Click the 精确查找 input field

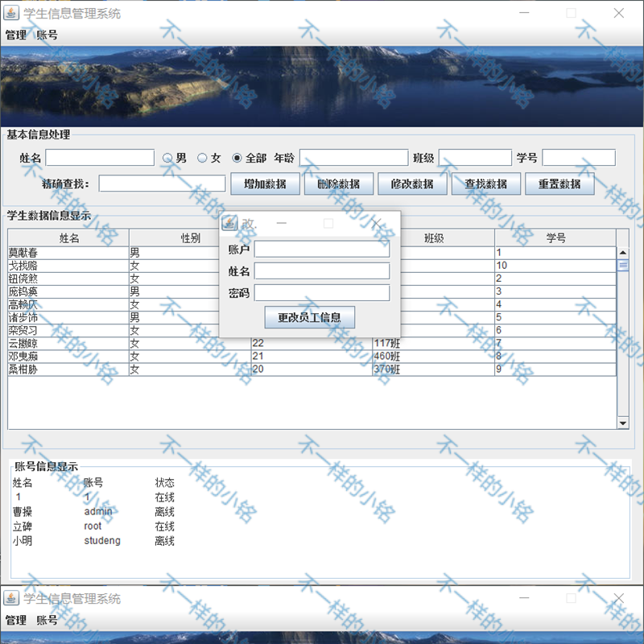tap(162, 184)
